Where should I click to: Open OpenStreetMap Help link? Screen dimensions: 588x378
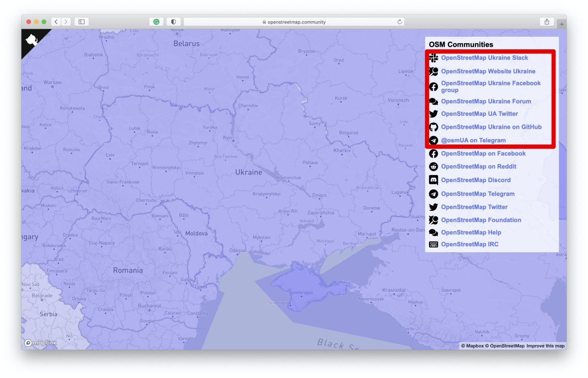[x=471, y=232]
